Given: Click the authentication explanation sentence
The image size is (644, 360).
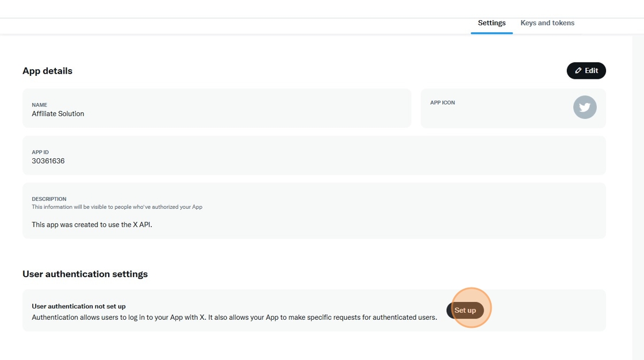Looking at the screenshot, I should 234,317.
